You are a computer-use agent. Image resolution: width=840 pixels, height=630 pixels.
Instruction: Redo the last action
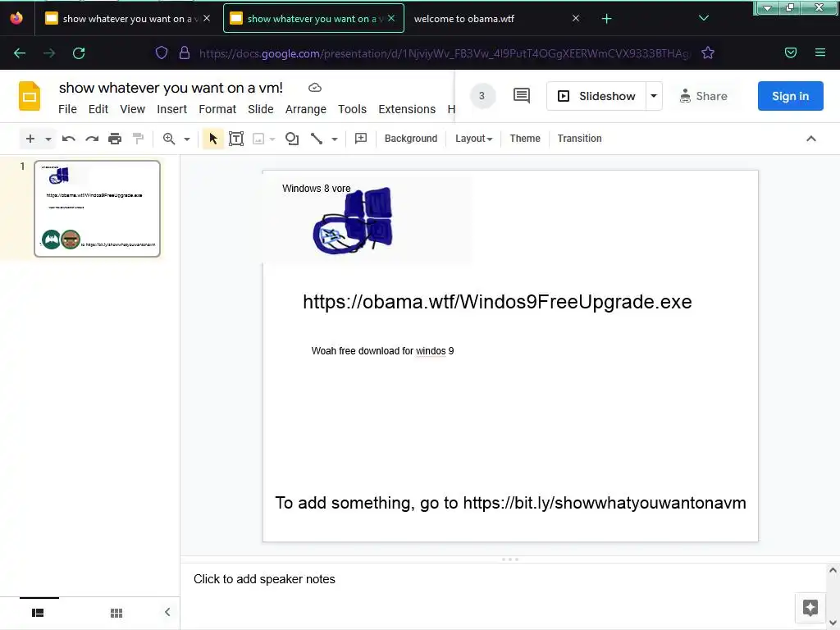92,139
